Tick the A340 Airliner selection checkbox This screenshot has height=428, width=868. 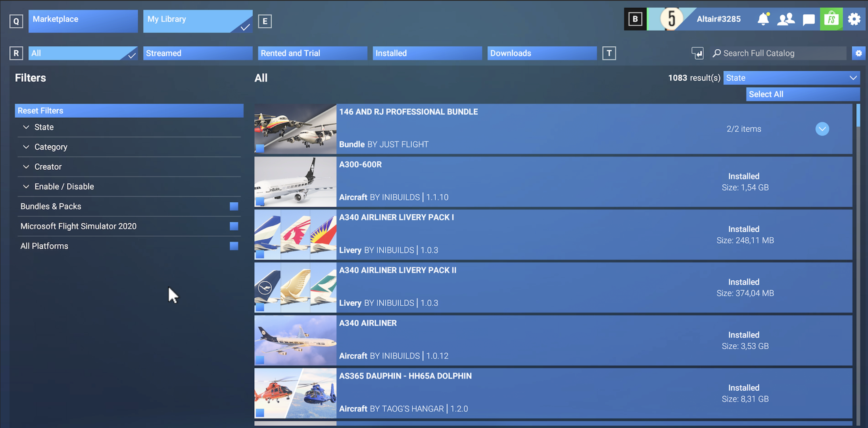point(260,360)
